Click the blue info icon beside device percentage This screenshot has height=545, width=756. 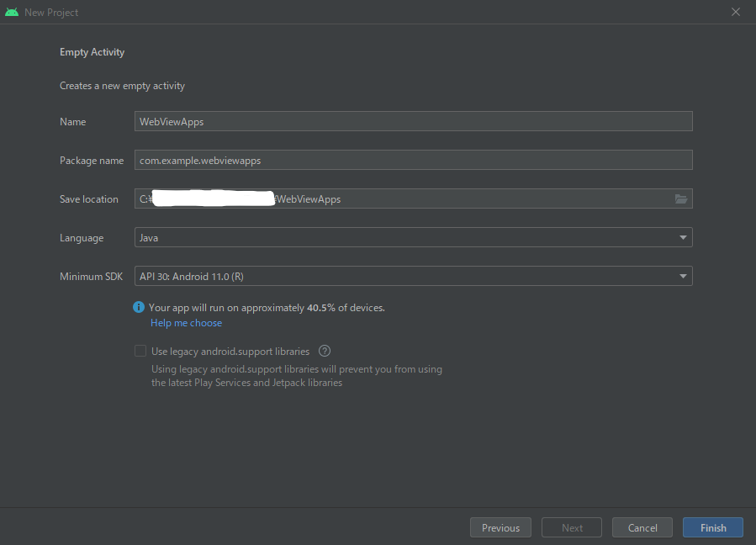pyautogui.click(x=140, y=308)
